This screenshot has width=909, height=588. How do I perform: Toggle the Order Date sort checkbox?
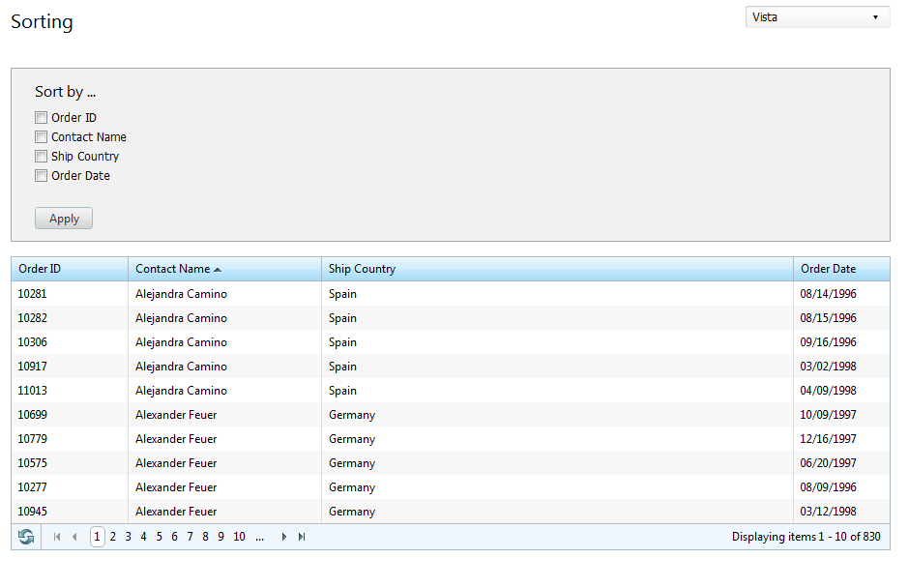click(42, 176)
